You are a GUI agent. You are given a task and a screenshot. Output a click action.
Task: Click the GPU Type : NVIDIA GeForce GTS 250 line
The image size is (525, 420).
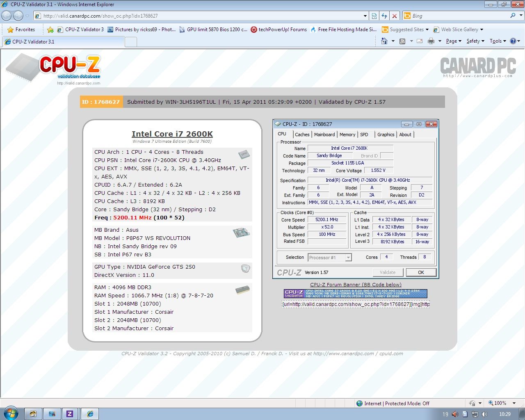pyautogui.click(x=145, y=267)
